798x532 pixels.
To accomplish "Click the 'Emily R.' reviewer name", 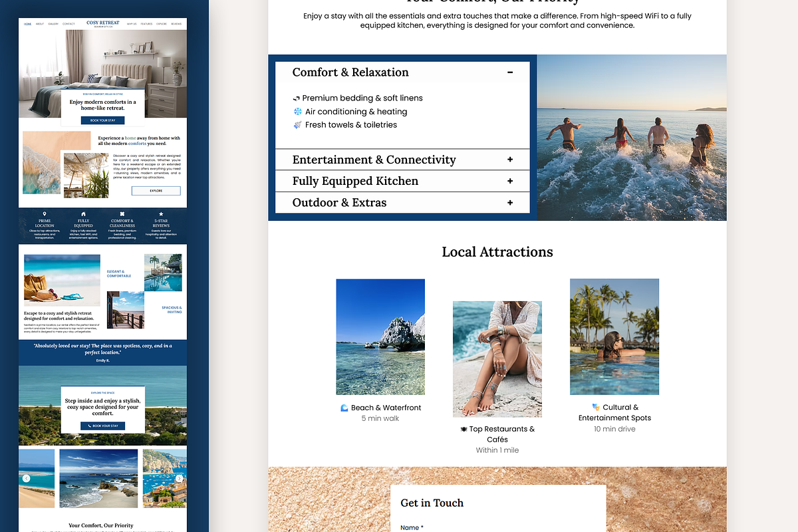I will point(102,360).
